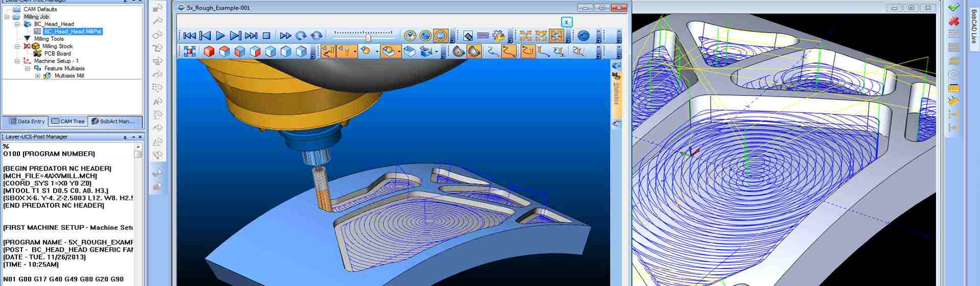
Task: Click the black diamond stock icon
Action: (x=468, y=36)
